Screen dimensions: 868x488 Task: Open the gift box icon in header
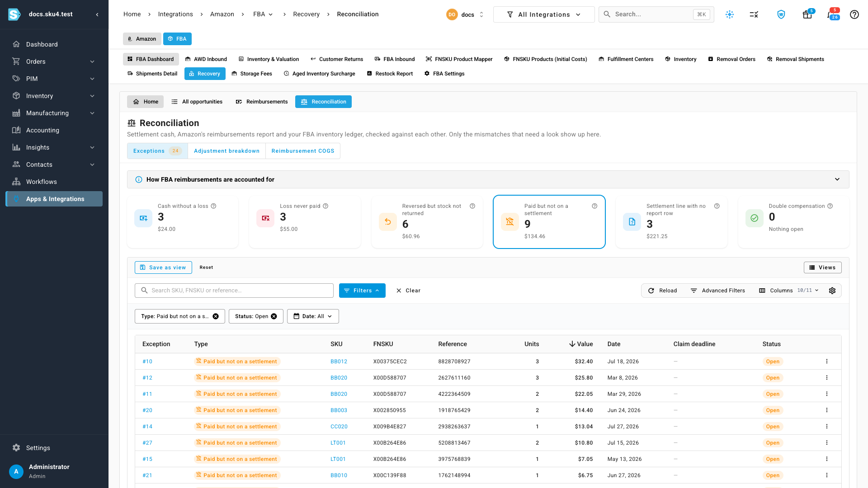pyautogui.click(x=807, y=14)
